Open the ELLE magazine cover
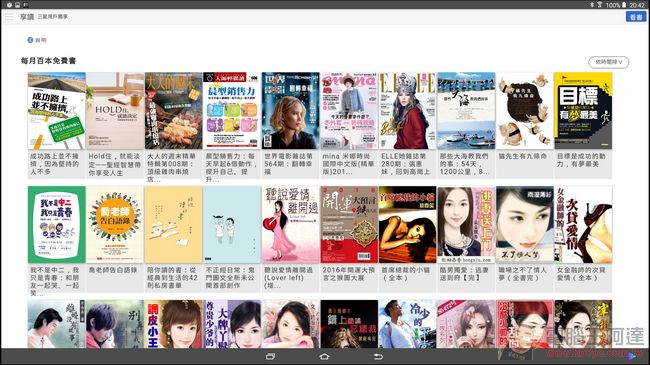Screen dimensions: 650x365 point(407,111)
